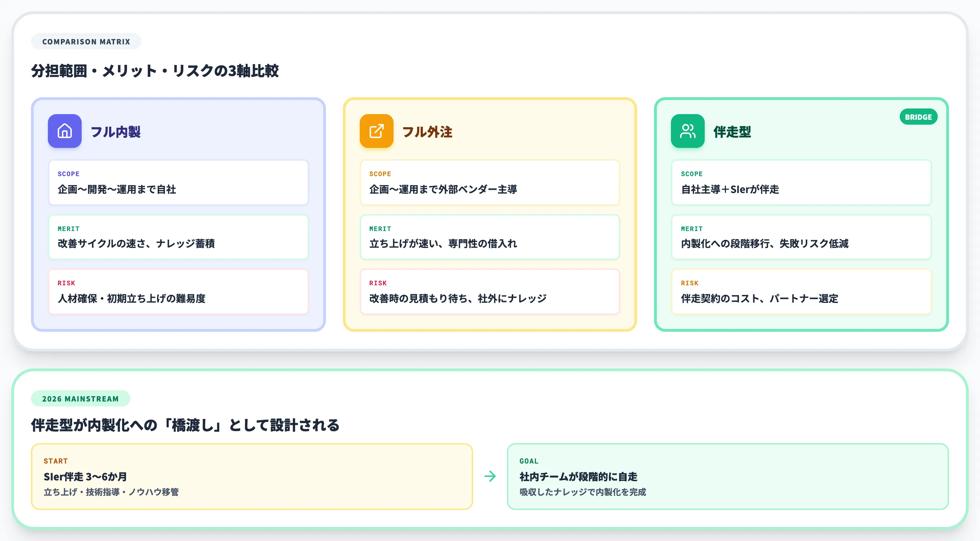The height and width of the screenshot is (541, 980).
Task: Select 改善サイクルの速さ、ナレッジ蓄積 merit box
Action: point(178,237)
